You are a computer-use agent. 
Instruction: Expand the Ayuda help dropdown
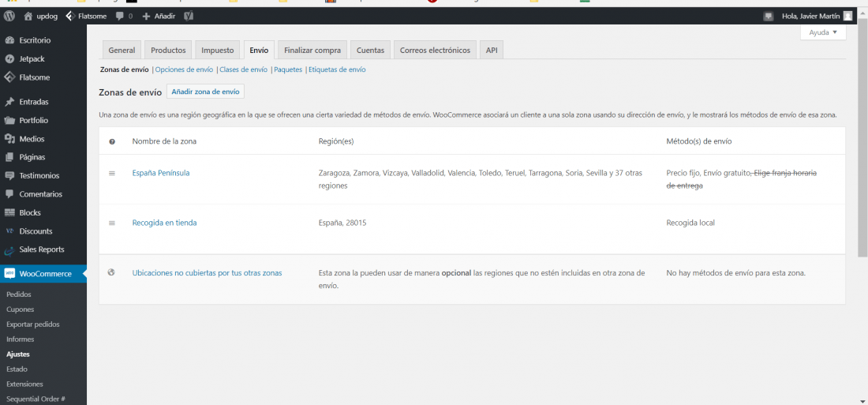click(823, 32)
